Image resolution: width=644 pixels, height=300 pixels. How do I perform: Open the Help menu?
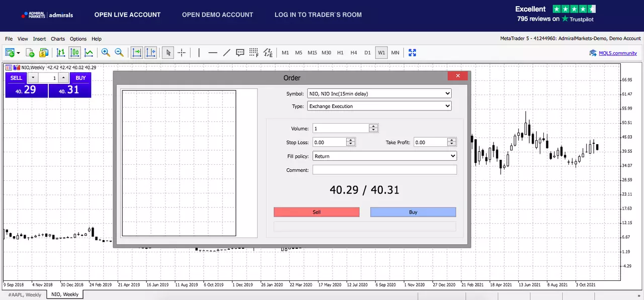click(x=96, y=39)
